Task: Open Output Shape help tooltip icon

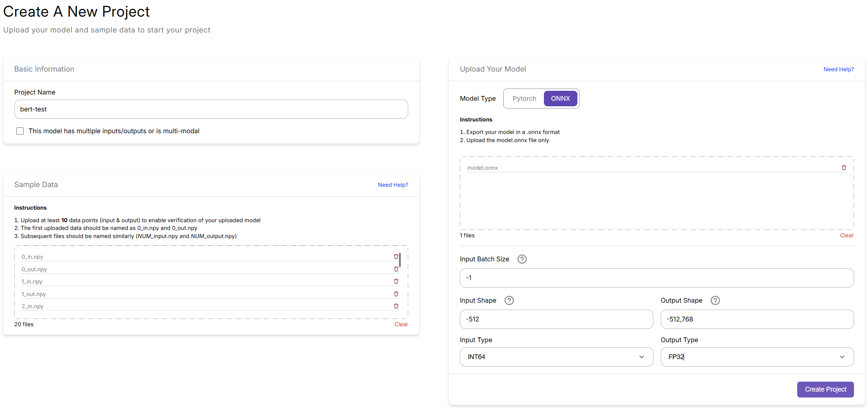Action: pyautogui.click(x=715, y=300)
